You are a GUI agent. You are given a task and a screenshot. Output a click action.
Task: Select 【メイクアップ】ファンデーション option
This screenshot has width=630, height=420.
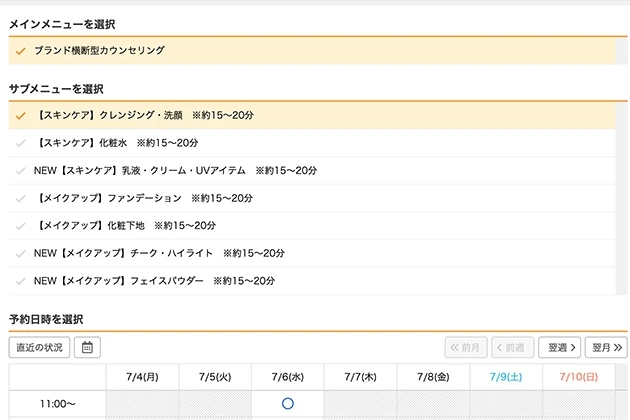[x=312, y=198]
